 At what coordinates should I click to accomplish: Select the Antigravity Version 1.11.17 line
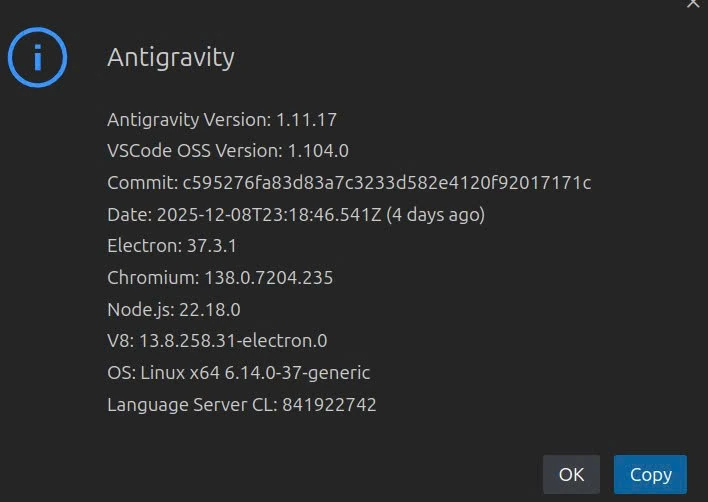click(222, 119)
